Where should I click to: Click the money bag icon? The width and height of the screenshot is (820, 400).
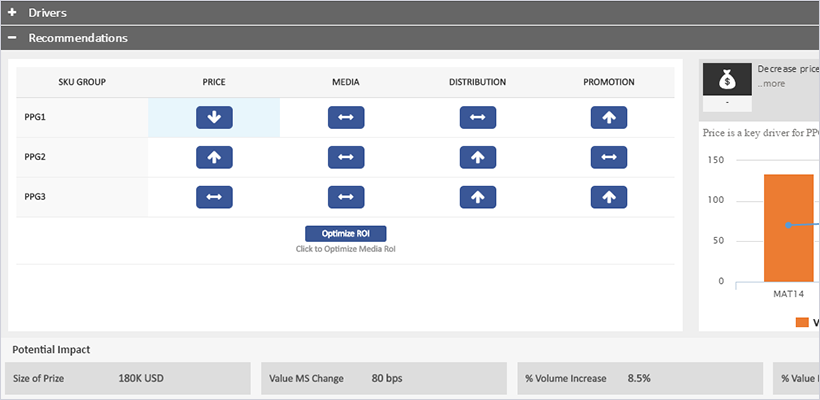tap(727, 77)
